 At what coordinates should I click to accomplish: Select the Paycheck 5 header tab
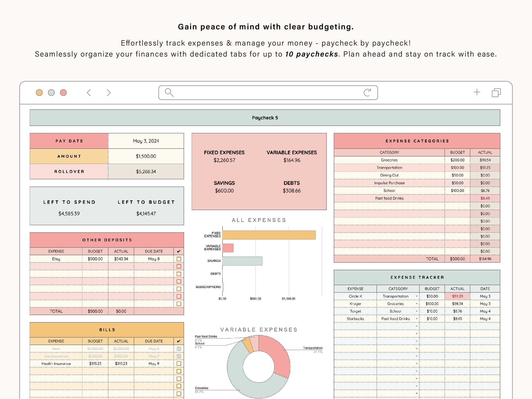tap(265, 118)
